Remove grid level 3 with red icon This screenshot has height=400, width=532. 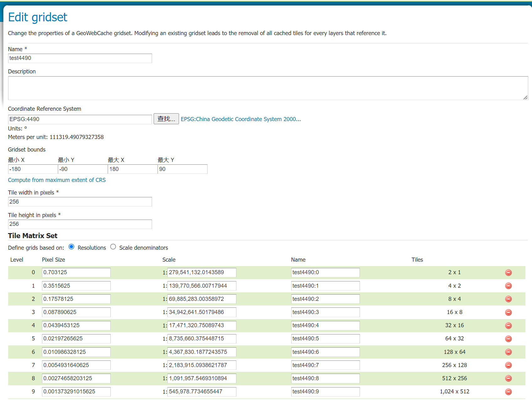click(508, 312)
